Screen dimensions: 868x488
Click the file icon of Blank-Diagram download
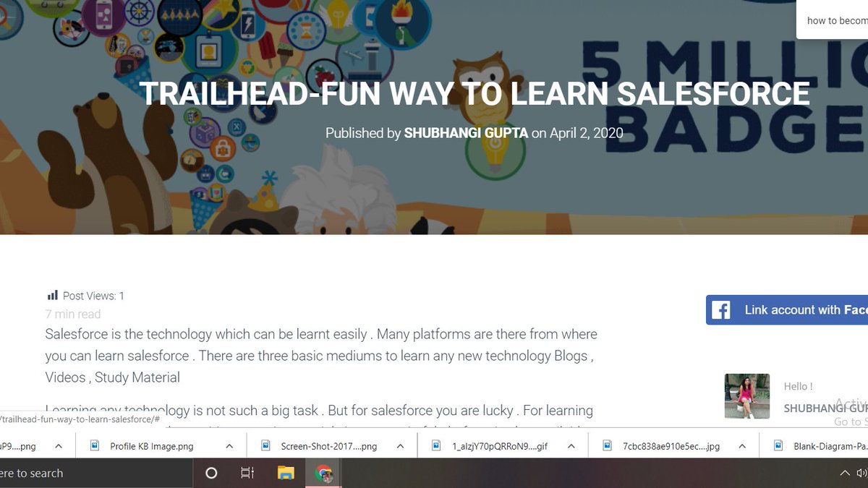click(778, 445)
